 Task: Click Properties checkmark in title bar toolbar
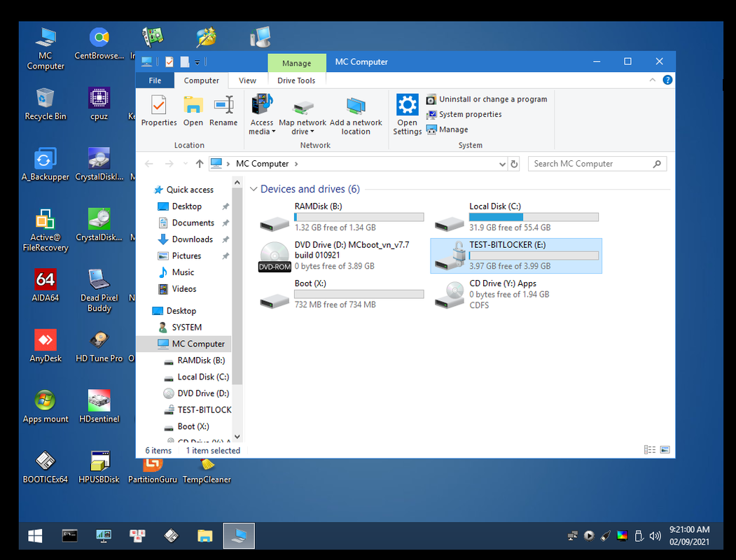pos(169,62)
